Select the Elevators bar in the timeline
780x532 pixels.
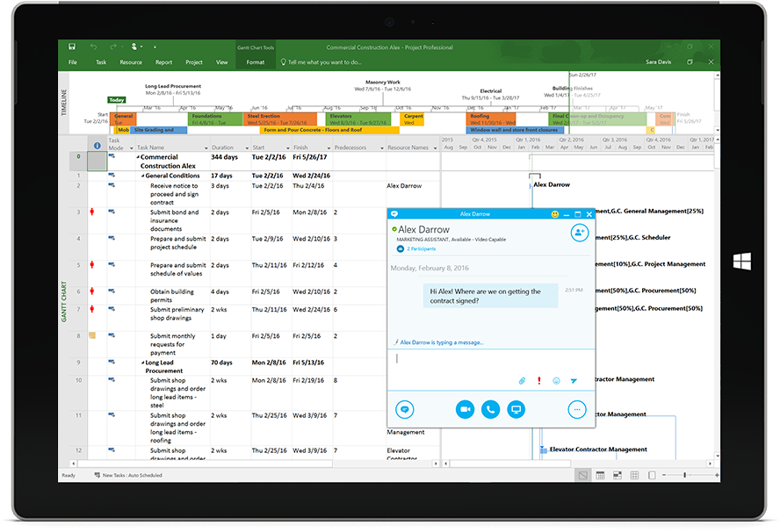[x=358, y=119]
